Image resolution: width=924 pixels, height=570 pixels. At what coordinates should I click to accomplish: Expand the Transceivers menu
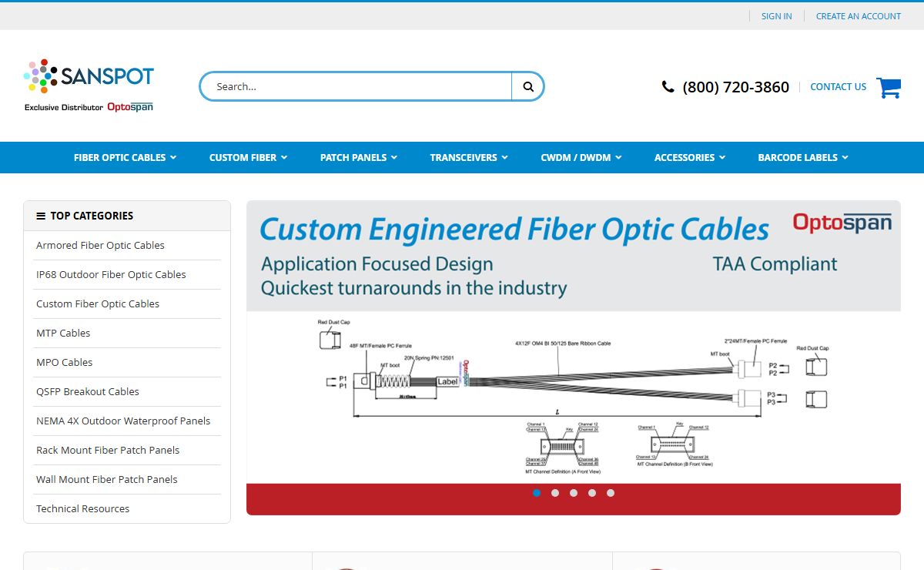coord(469,157)
